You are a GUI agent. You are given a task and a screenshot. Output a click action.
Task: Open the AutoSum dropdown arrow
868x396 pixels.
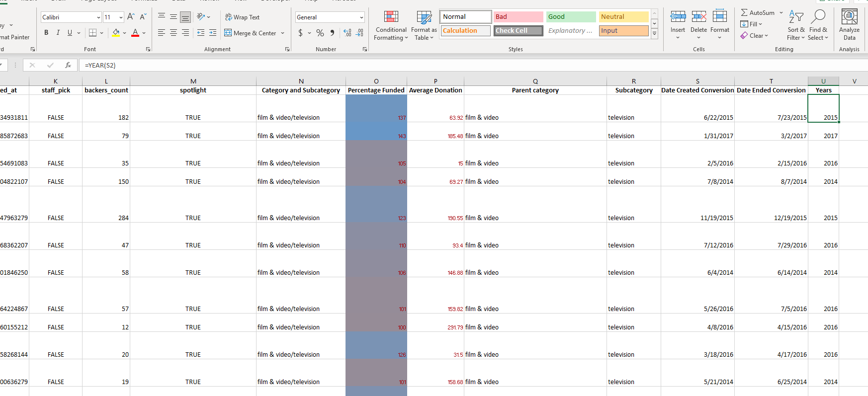pyautogui.click(x=781, y=12)
